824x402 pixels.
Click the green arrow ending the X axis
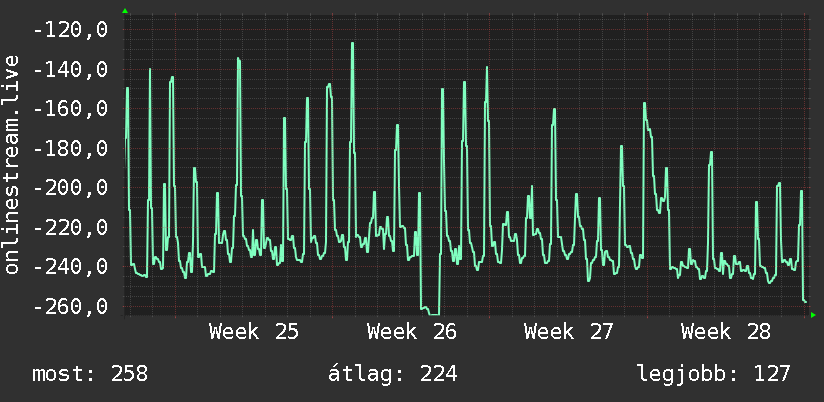[813, 315]
